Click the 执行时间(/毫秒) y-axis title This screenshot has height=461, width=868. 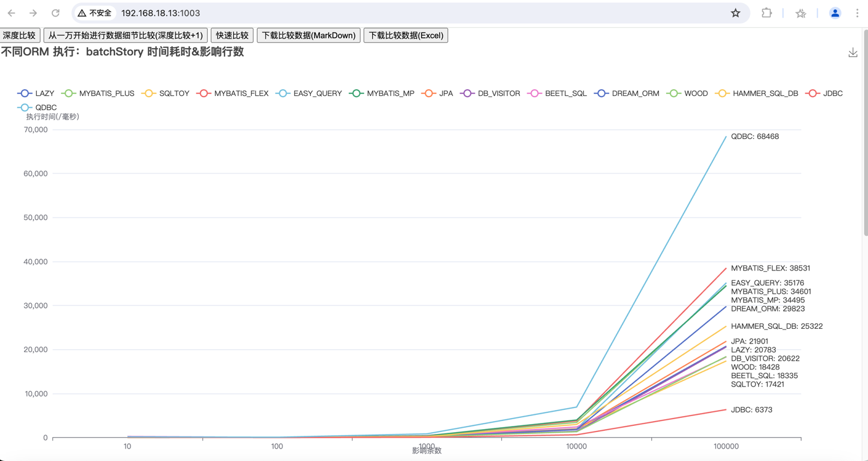(52, 117)
